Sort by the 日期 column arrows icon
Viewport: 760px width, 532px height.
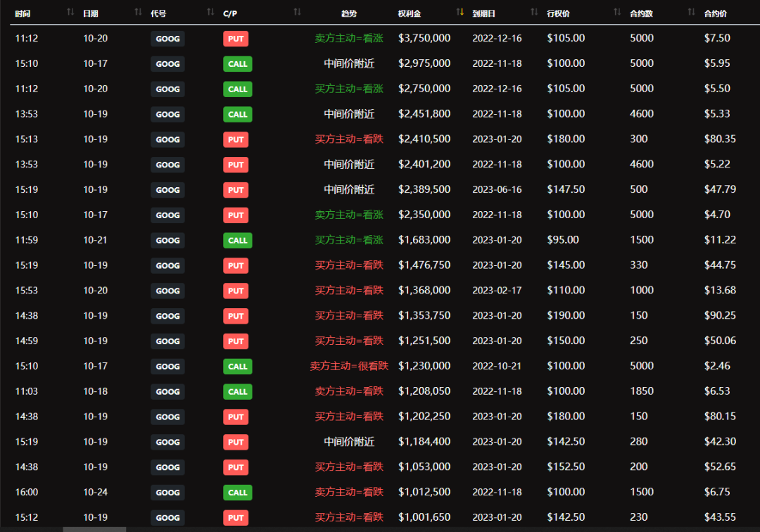138,12
